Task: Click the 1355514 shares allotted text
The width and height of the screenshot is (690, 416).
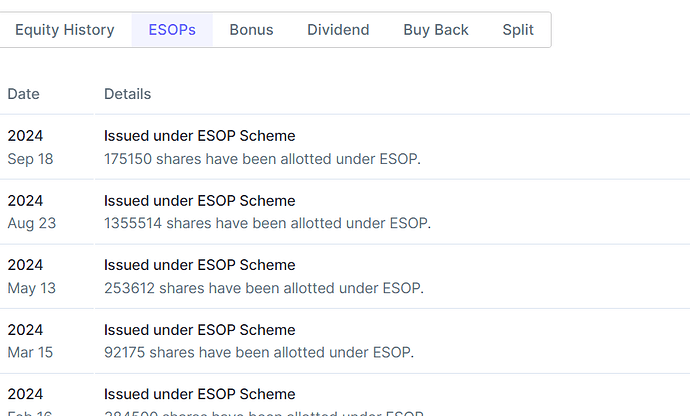Action: (267, 223)
